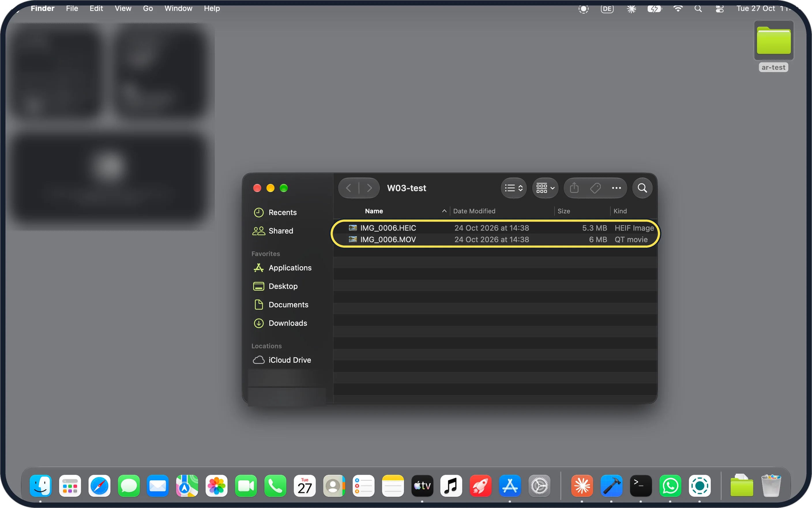Sort files by Date Modified column
The image size is (812, 508).
(474, 211)
